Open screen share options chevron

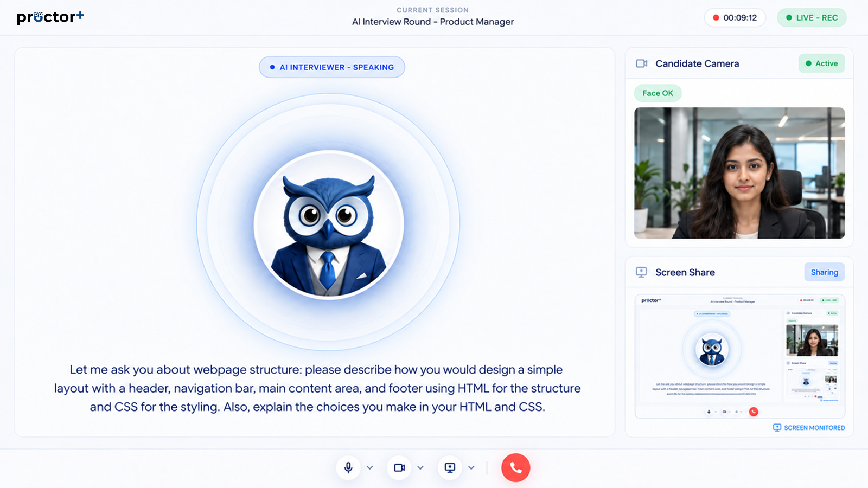[x=471, y=467]
